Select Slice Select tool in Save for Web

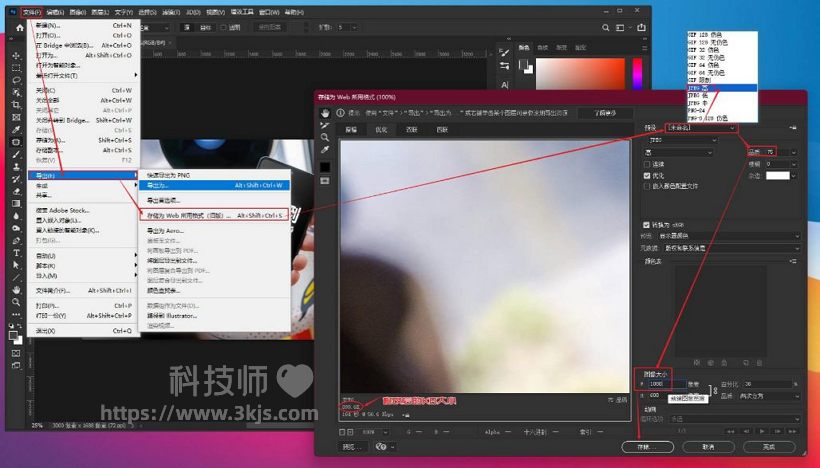point(325,125)
